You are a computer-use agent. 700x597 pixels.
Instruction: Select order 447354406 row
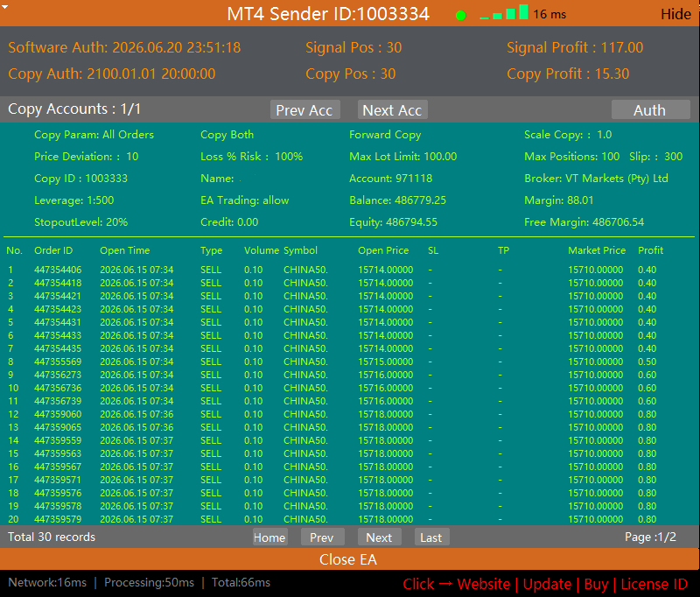(350, 270)
